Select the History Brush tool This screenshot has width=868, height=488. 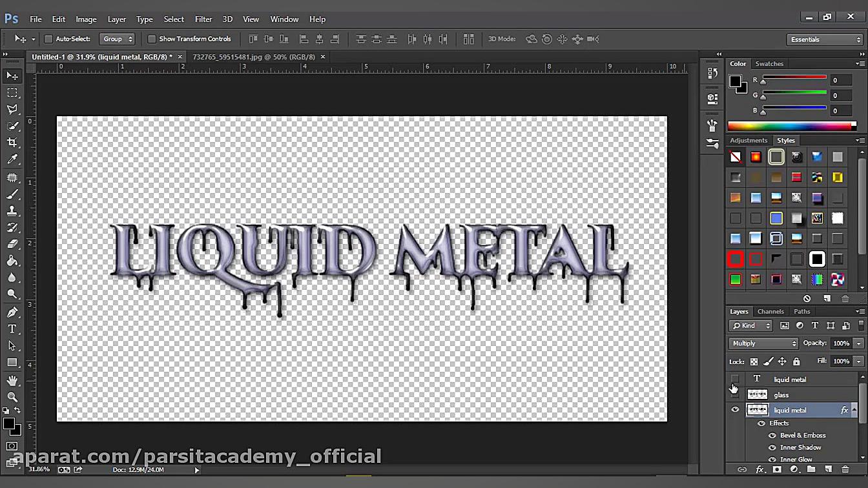[12, 228]
